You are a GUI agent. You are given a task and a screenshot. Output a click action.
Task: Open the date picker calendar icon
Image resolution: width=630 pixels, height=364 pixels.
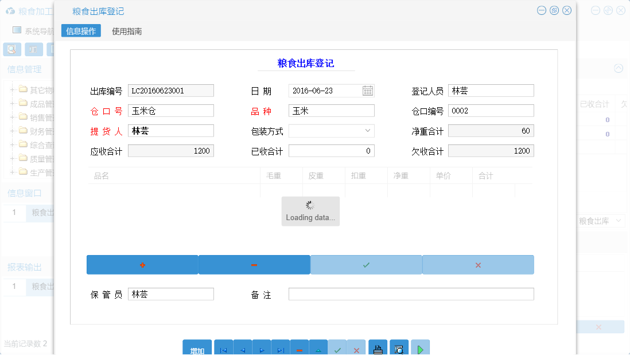click(x=367, y=90)
